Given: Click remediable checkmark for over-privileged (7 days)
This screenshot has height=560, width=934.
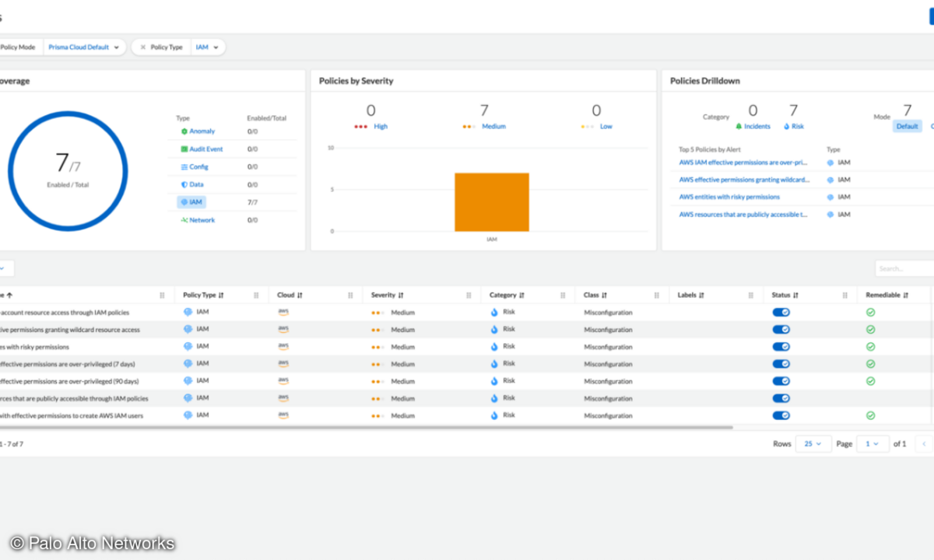Looking at the screenshot, I should (x=871, y=364).
